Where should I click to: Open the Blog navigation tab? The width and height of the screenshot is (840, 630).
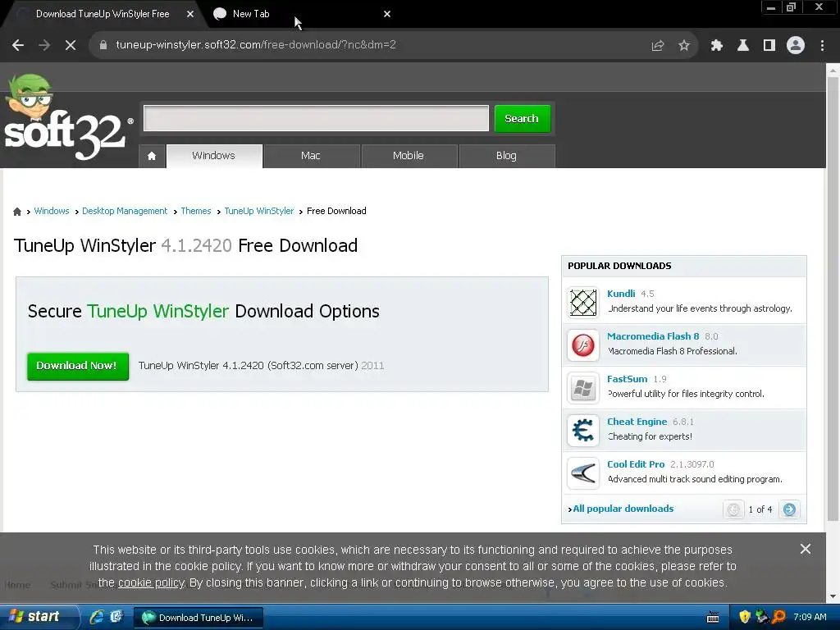(x=506, y=156)
